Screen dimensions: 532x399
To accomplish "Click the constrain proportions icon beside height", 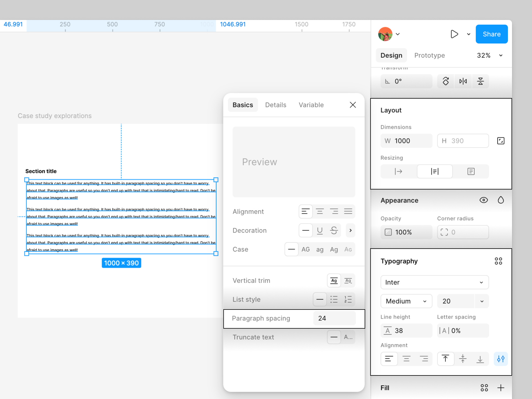I will tap(501, 141).
